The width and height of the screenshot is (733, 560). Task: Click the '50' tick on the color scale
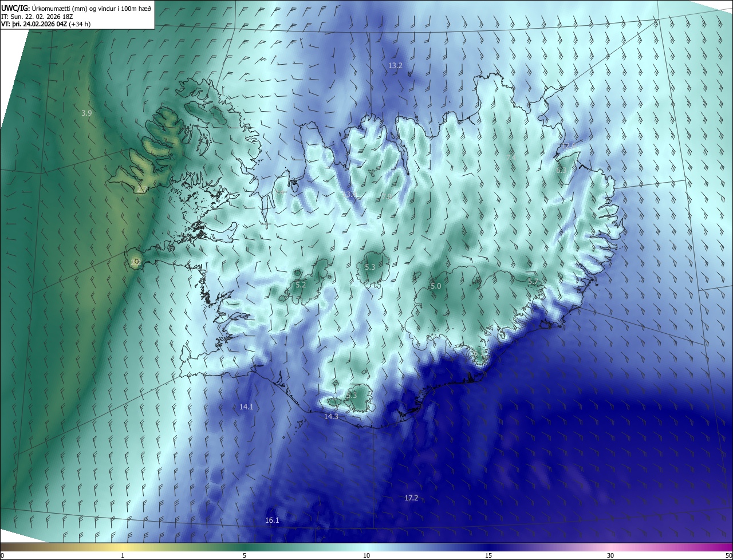(x=728, y=555)
